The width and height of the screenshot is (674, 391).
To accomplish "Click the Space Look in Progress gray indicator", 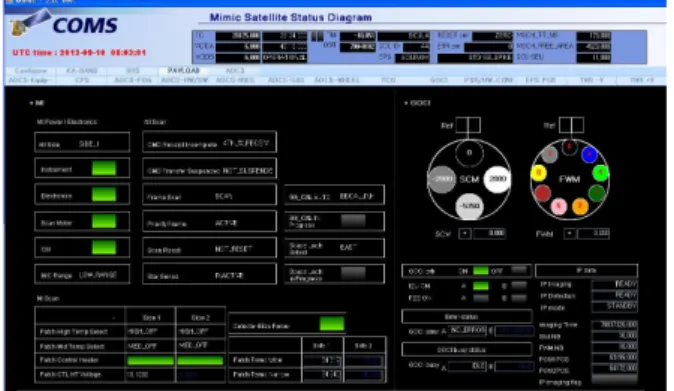I will point(353,273).
